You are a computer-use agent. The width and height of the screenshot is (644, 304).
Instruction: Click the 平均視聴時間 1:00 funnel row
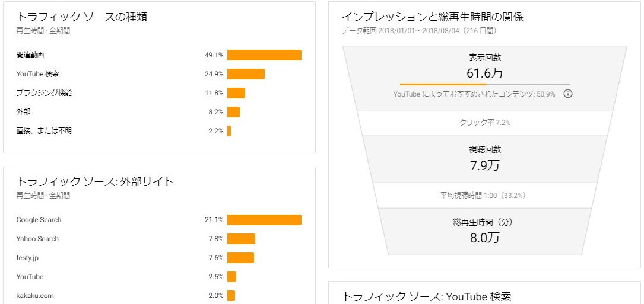pyautogui.click(x=485, y=195)
